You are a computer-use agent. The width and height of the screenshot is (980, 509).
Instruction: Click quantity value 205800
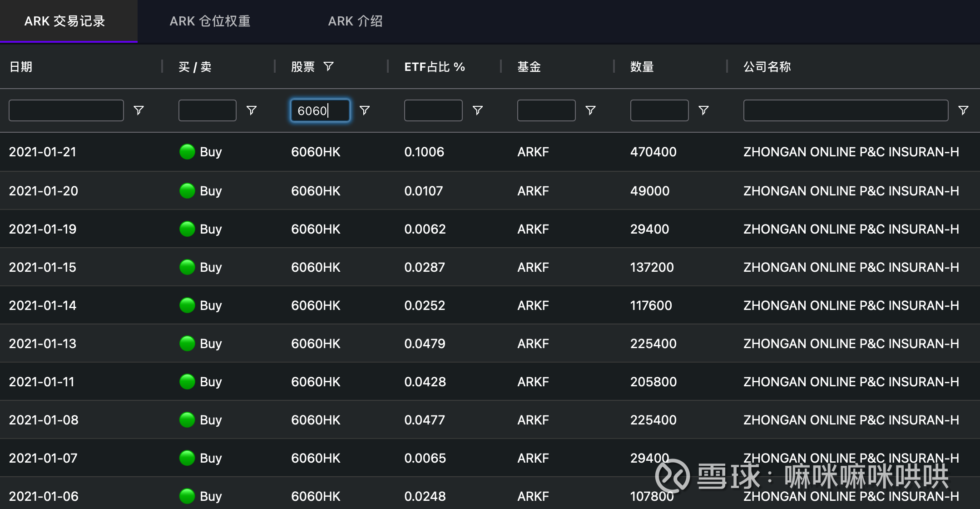[653, 382]
